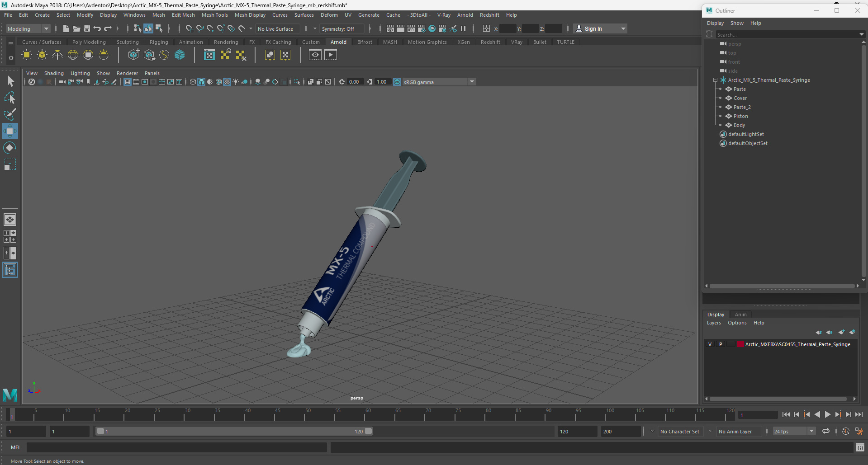Image resolution: width=868 pixels, height=465 pixels.
Task: Click the viewport gamma value field 1.00
Action: tap(383, 82)
